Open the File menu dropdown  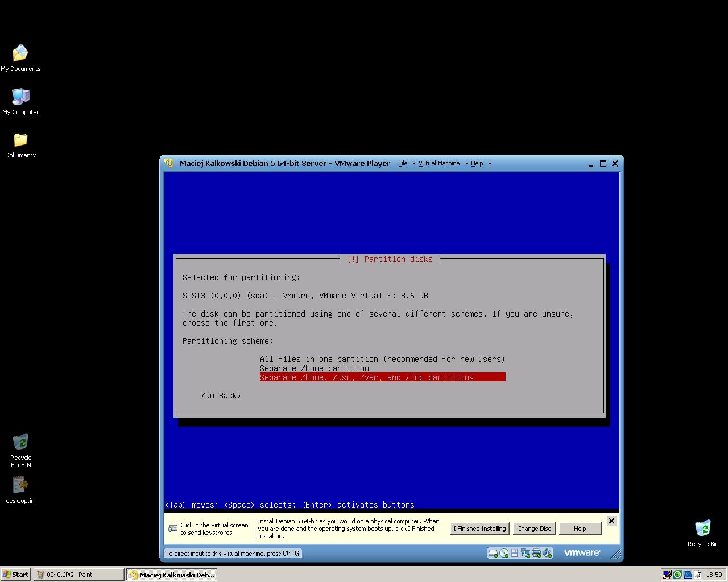coord(406,163)
